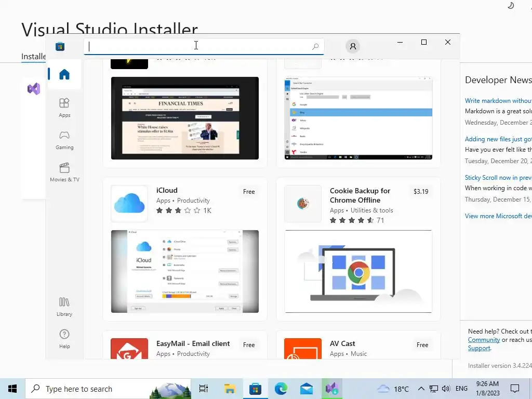Click the Free price label on iCloud
Viewport: 532px width, 399px height.
click(x=249, y=192)
